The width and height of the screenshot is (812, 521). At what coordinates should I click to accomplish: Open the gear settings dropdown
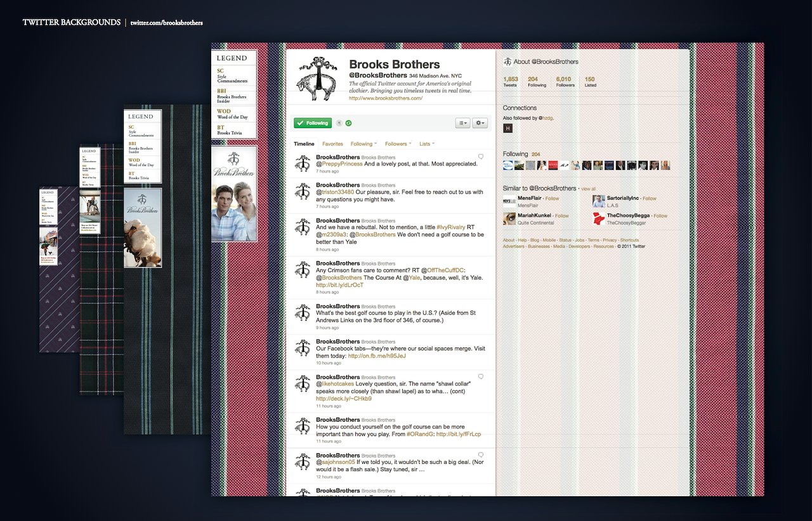480,123
